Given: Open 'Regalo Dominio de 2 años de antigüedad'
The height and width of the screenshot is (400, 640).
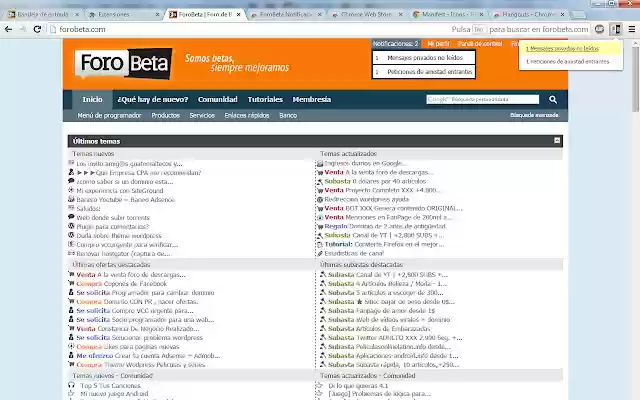Looking at the screenshot, I should click(x=385, y=226).
